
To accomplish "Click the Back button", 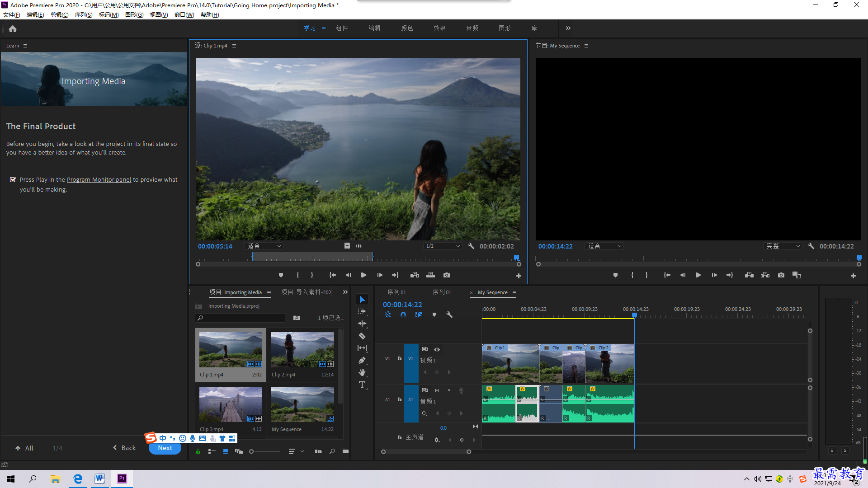I will pos(124,448).
